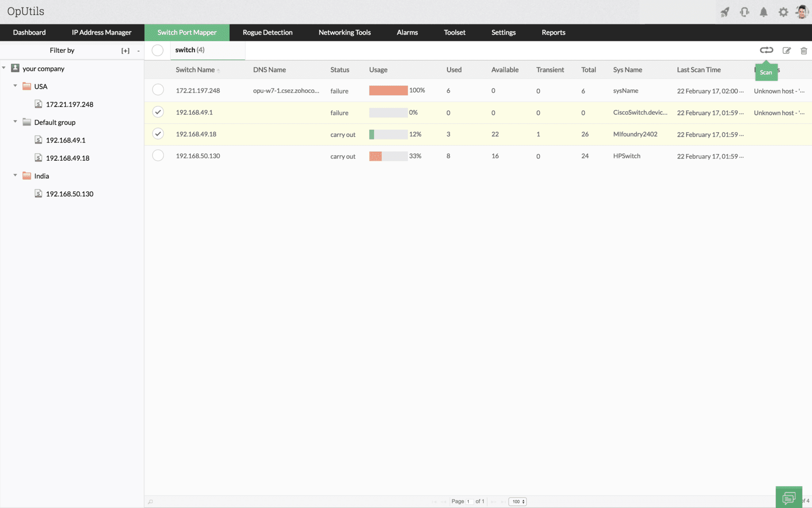Image resolution: width=812 pixels, height=508 pixels.
Task: Toggle the select-all switches checkbox
Action: tap(157, 50)
